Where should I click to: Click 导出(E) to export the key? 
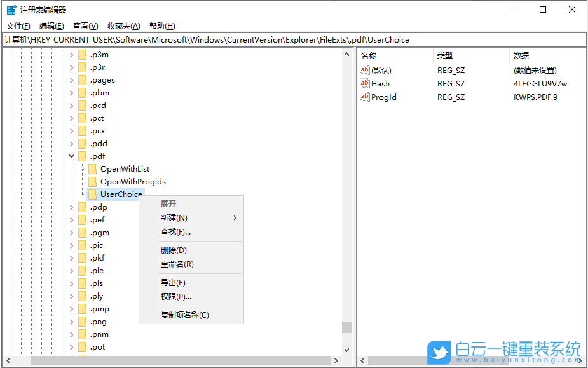pos(173,282)
